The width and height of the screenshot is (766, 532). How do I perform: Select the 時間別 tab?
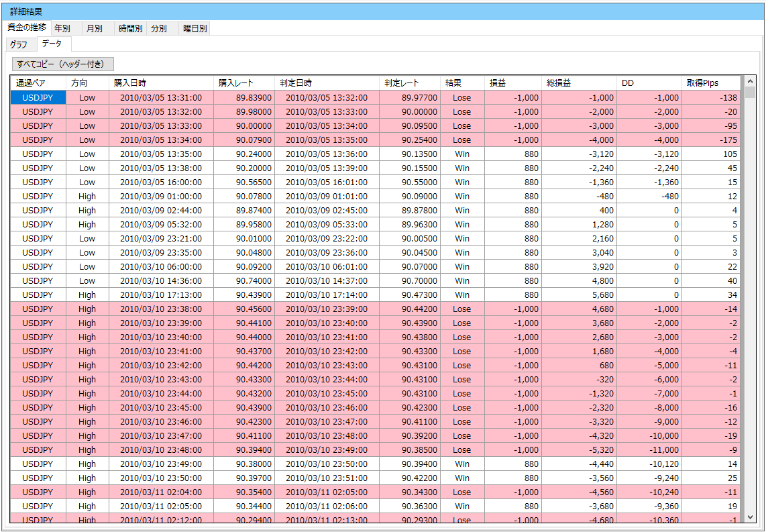(x=130, y=28)
